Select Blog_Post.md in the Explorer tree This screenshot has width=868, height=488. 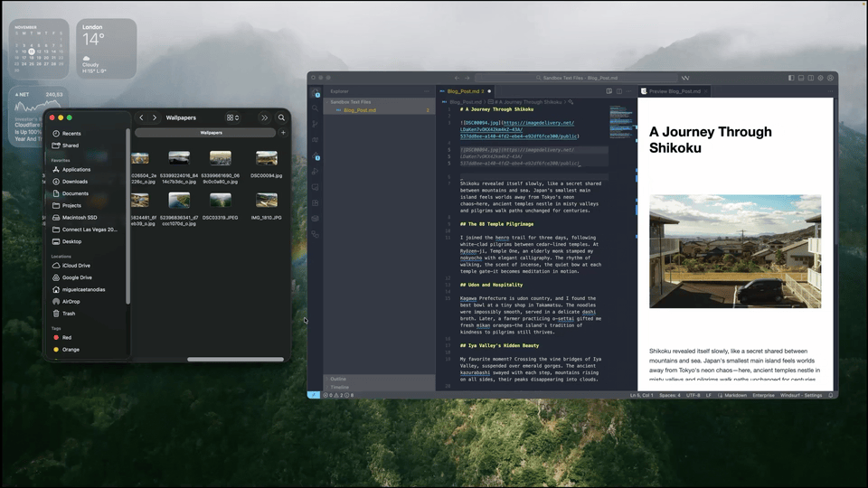tap(379, 110)
